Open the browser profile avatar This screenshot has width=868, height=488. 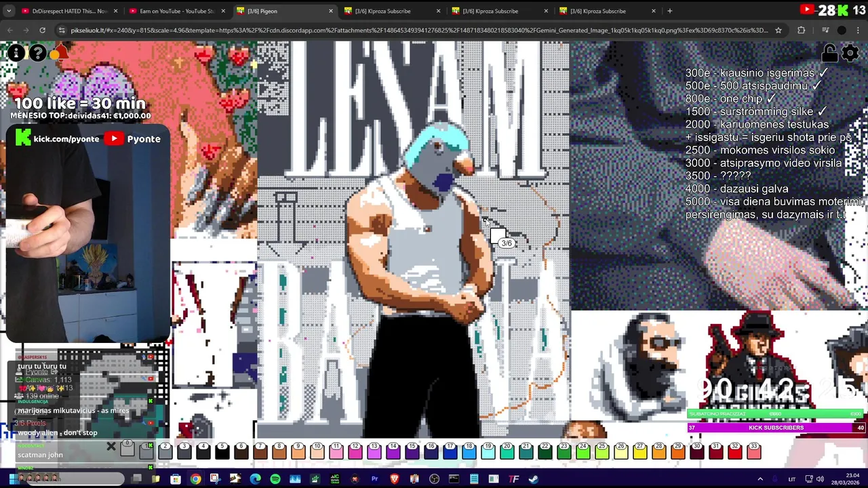[x=842, y=30]
